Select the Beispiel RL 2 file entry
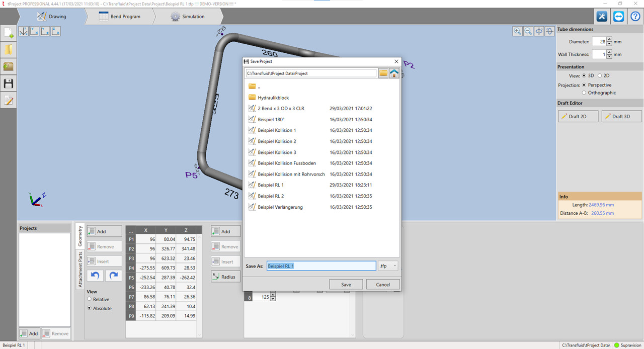Image resolution: width=644 pixels, height=349 pixels. 271,196
